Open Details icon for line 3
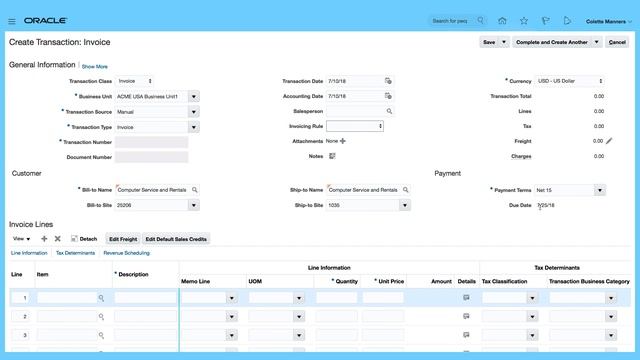The image size is (640, 360). coord(466,335)
